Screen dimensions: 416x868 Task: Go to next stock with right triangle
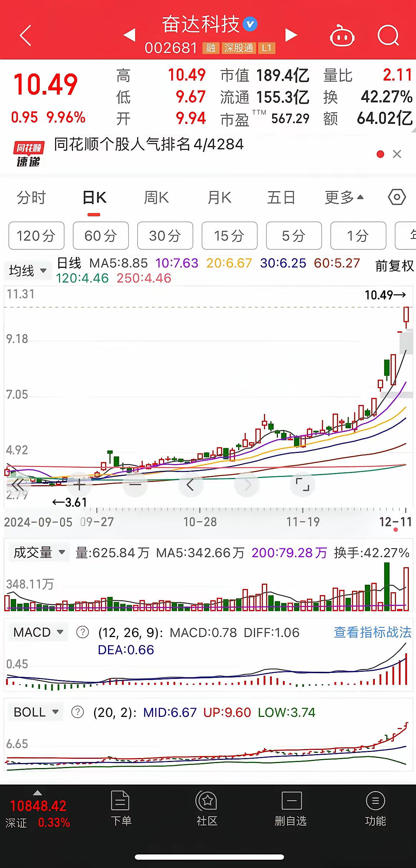click(x=291, y=35)
